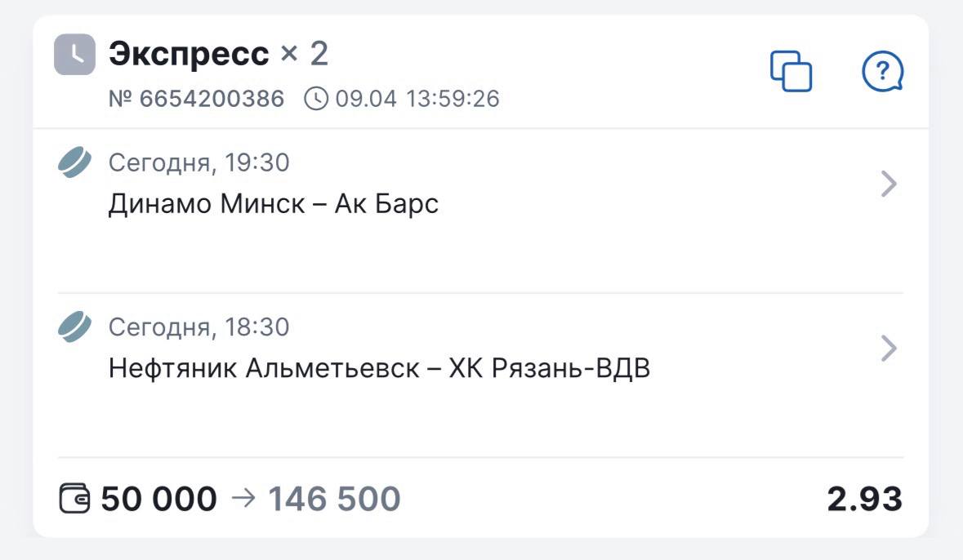Click the arrow between stake and payout
Screen dimensions: 963x560
[243, 498]
